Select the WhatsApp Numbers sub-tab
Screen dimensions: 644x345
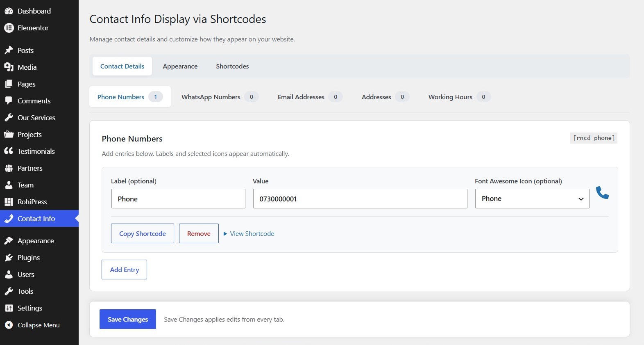click(220, 97)
